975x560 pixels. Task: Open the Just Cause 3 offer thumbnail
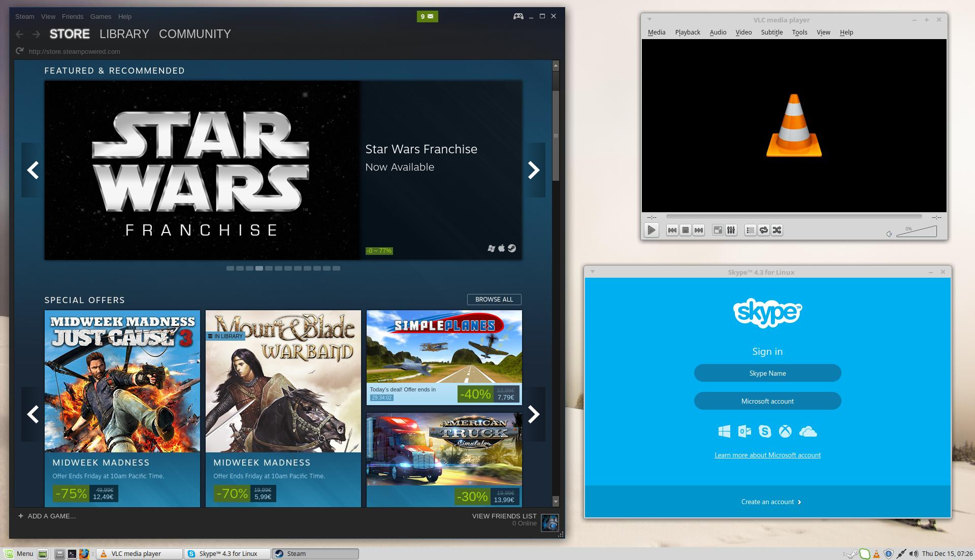click(x=122, y=381)
